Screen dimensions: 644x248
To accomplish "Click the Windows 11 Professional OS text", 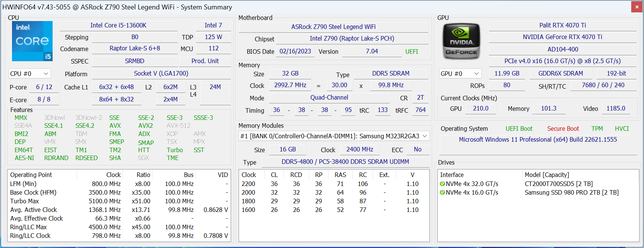I will coord(538,140).
